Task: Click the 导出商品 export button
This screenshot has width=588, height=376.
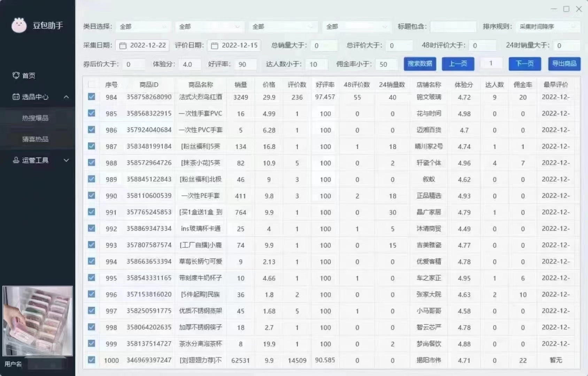Action: click(x=564, y=64)
